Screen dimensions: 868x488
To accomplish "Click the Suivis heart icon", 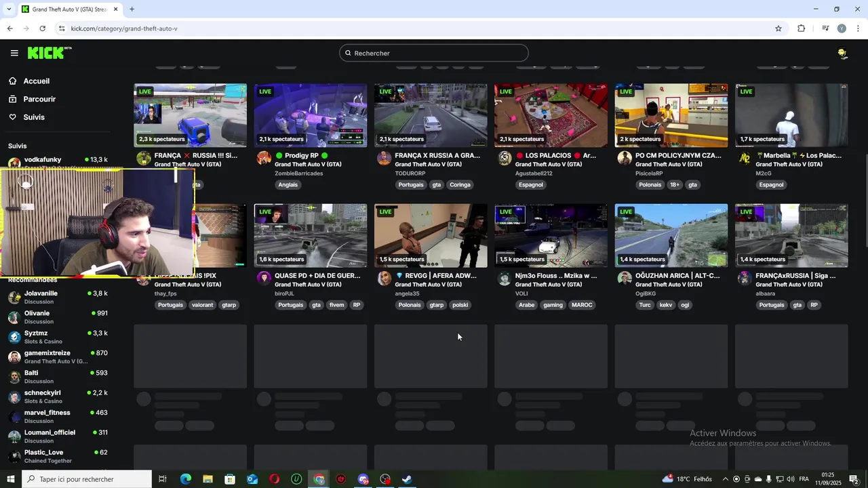I will point(13,117).
